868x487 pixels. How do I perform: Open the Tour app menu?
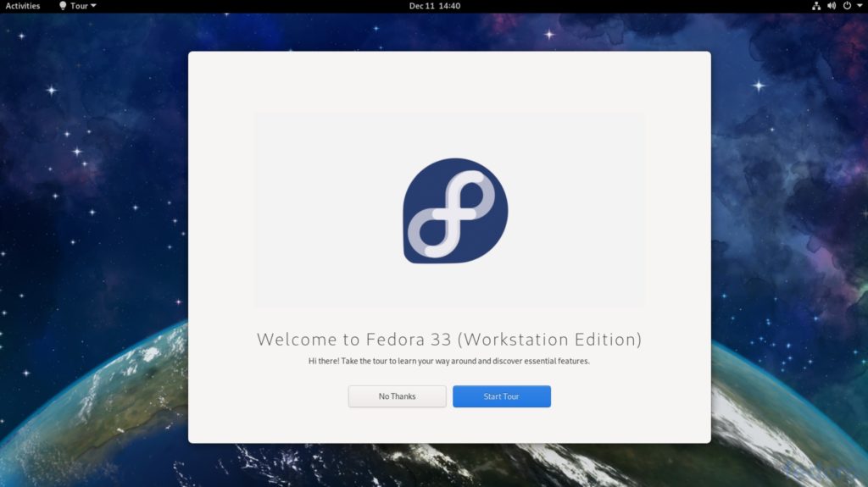[x=77, y=6]
